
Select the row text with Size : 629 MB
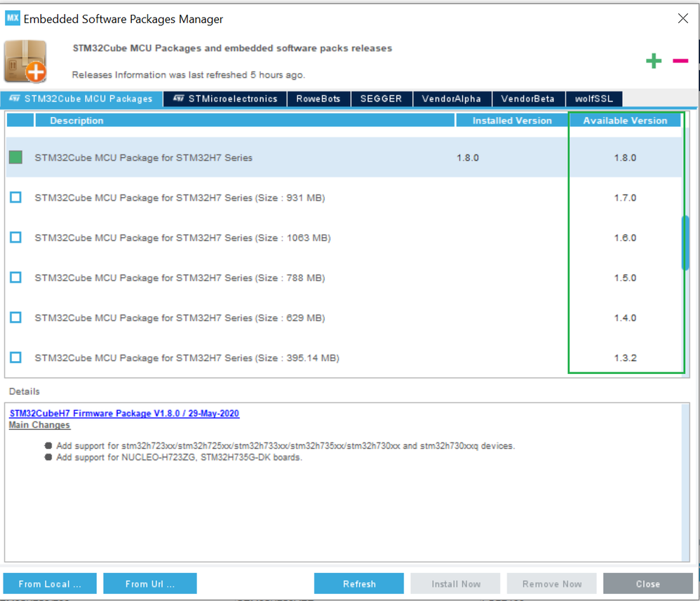tap(180, 318)
